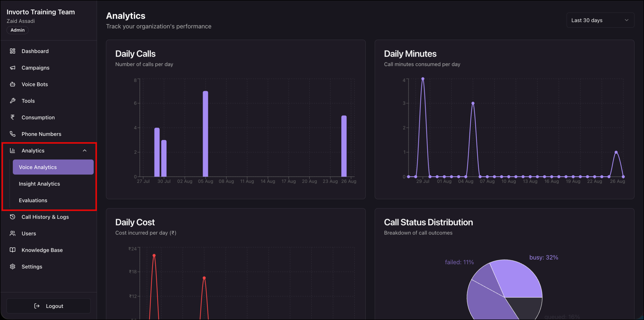Open Evaluations submenu item
Viewport: 644px width, 320px height.
(53, 200)
